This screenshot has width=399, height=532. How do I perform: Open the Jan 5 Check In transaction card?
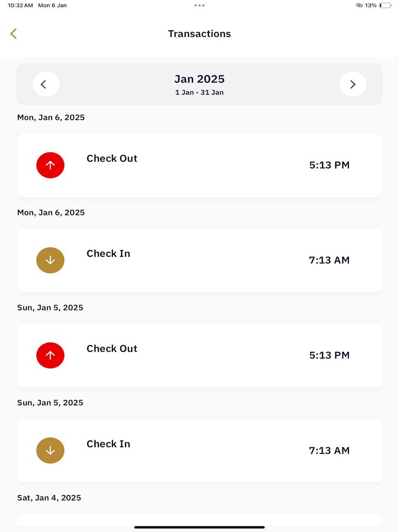pos(199,450)
